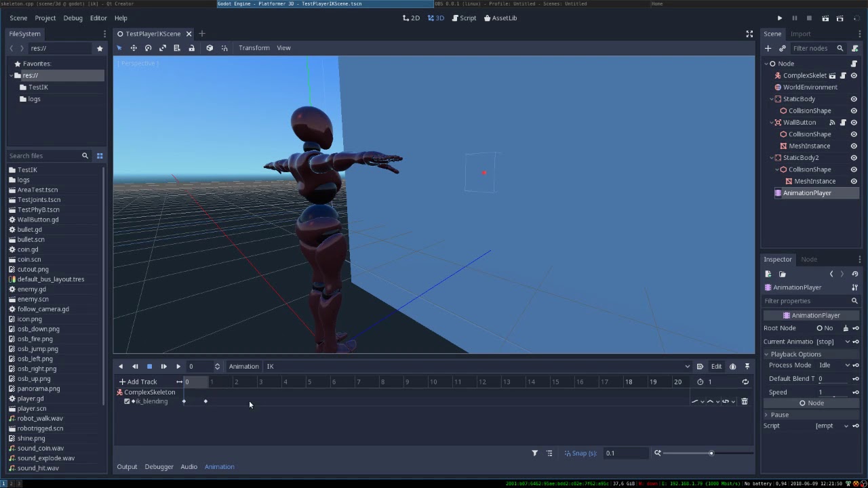
Task: Open the Script property dropdown
Action: click(833, 426)
